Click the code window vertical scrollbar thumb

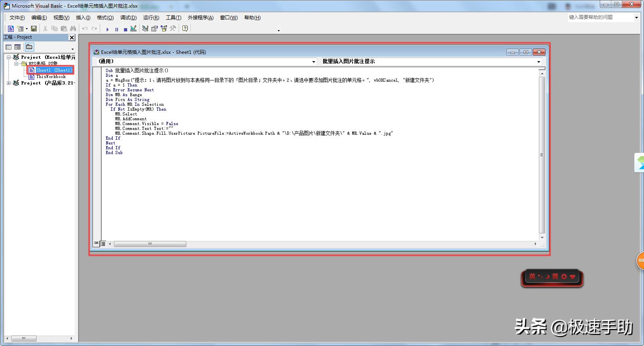(x=542, y=155)
